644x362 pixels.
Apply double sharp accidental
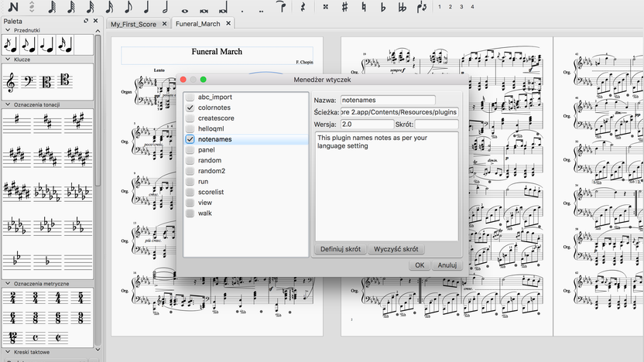pos(325,7)
